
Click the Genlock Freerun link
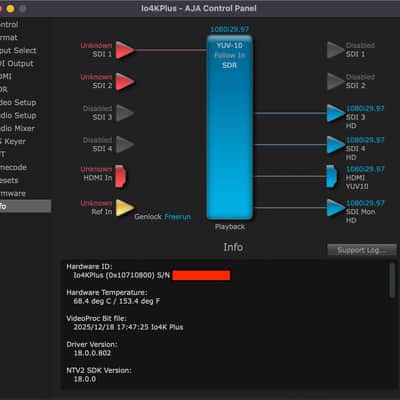[x=178, y=217]
